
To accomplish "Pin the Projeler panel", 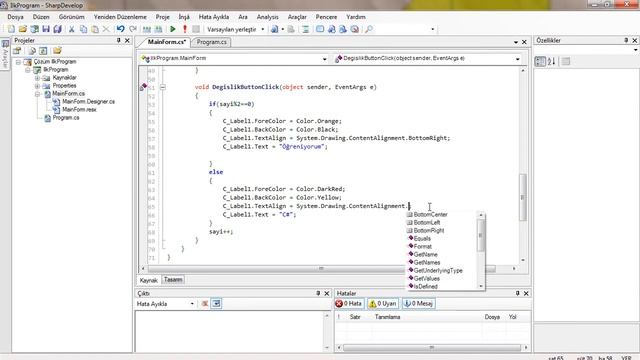I will pyautogui.click(x=118, y=40).
